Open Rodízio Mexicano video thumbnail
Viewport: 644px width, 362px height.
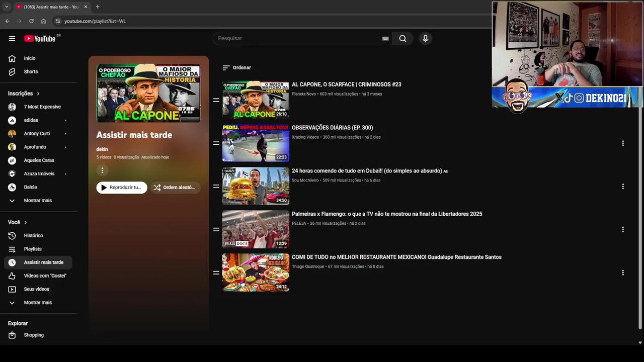(x=256, y=273)
